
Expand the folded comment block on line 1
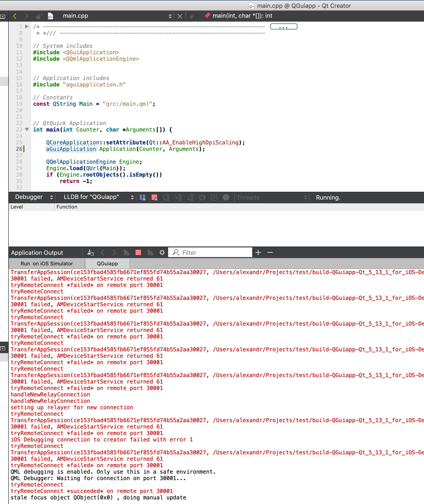coord(27,26)
